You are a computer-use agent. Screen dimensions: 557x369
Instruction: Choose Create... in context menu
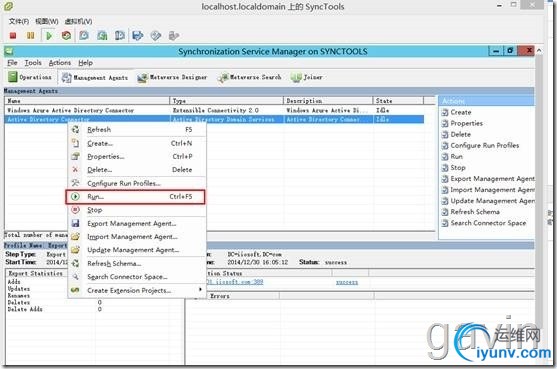[x=137, y=143]
